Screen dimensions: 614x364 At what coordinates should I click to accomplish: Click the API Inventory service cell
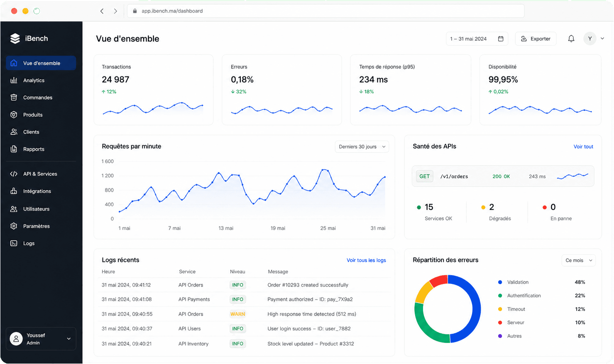[193, 344]
